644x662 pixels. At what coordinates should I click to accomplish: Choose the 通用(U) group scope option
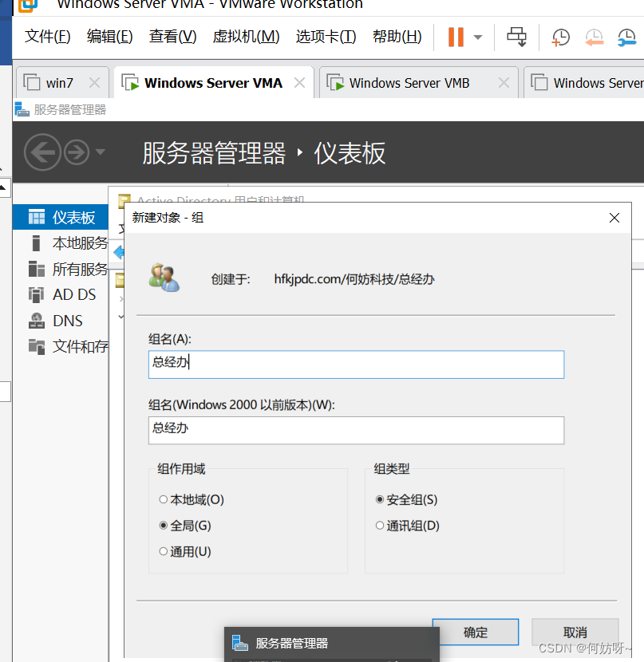pyautogui.click(x=164, y=551)
